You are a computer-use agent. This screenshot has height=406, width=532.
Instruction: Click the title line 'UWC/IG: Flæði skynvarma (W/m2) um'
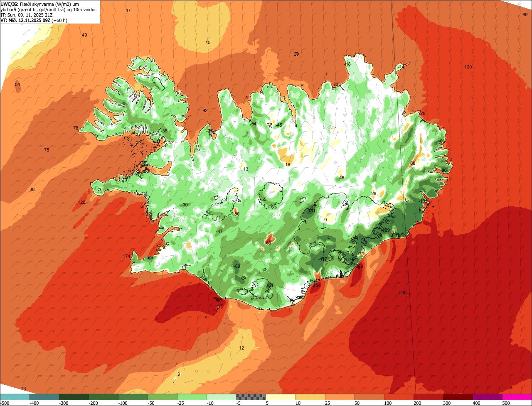pos(39,4)
